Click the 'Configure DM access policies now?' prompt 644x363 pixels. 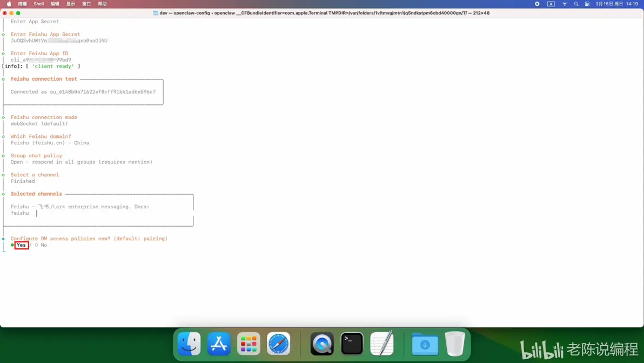89,239
